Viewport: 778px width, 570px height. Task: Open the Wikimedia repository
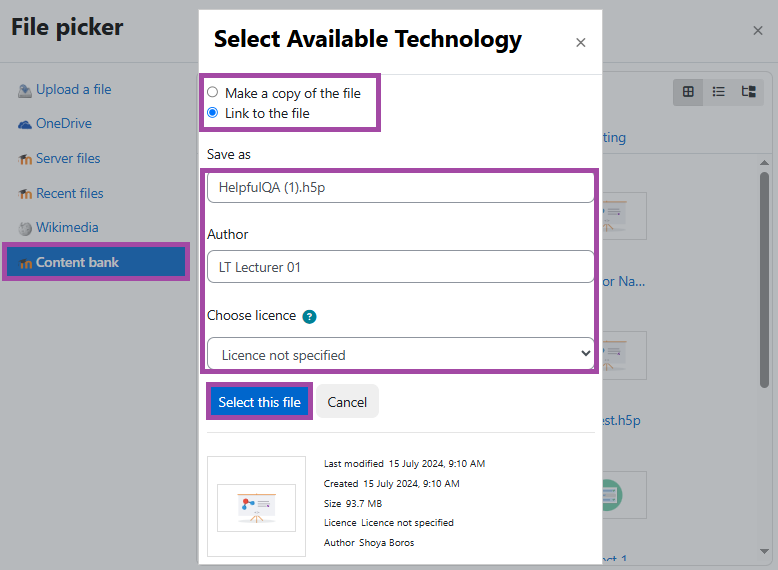67,228
